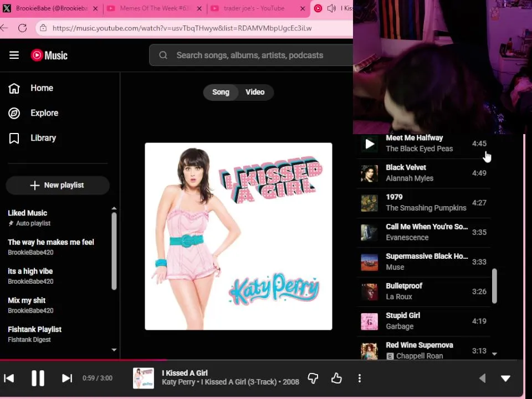The image size is (532, 399).
Task: Click the sidebar scroll down arrow
Action: click(x=114, y=350)
